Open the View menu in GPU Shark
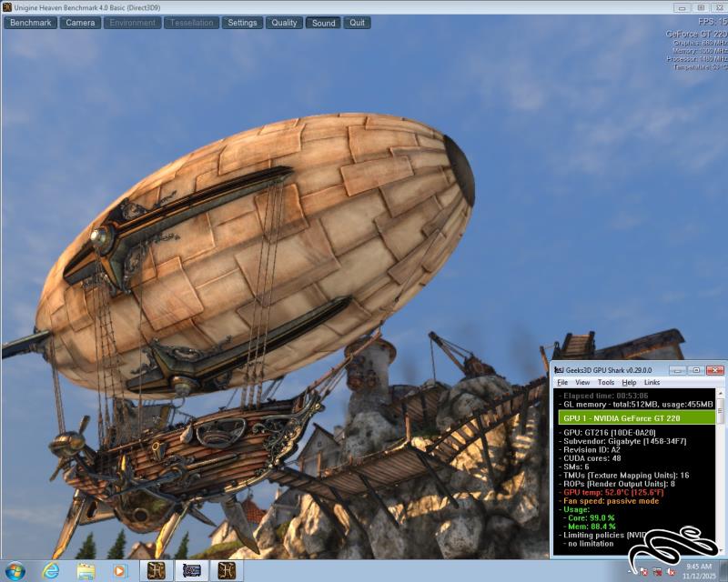728x582 pixels. 582,383
